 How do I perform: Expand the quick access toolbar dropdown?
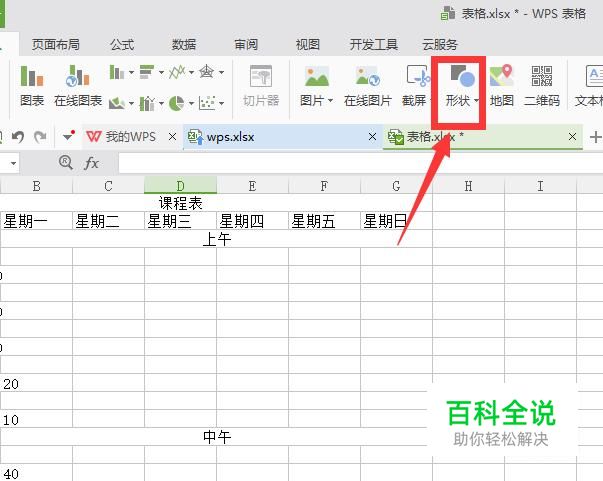coord(68,136)
